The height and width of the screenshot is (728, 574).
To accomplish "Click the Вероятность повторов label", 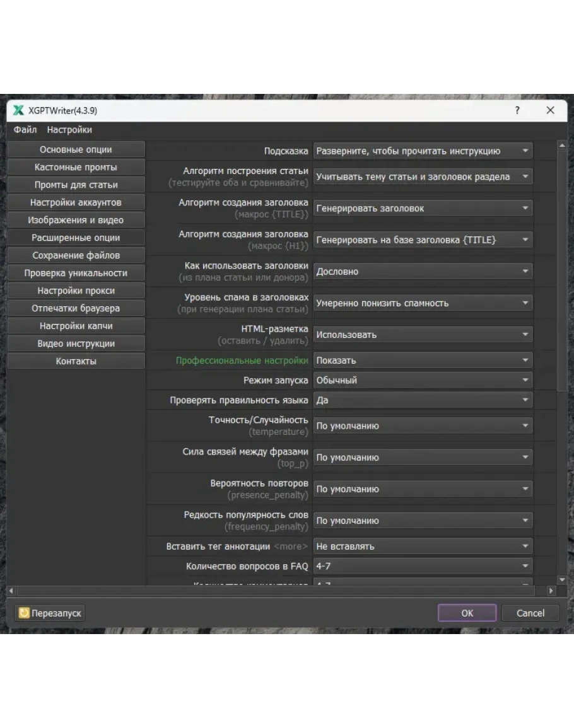I will 259,483.
